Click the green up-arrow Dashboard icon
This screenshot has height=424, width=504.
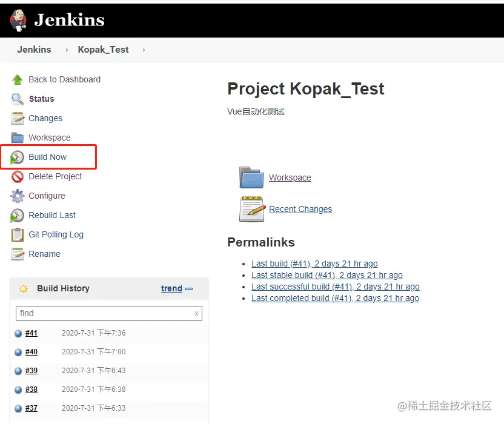18,79
